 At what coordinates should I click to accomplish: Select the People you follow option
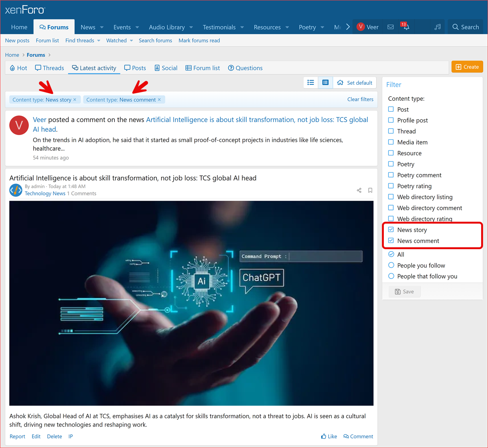(391, 265)
